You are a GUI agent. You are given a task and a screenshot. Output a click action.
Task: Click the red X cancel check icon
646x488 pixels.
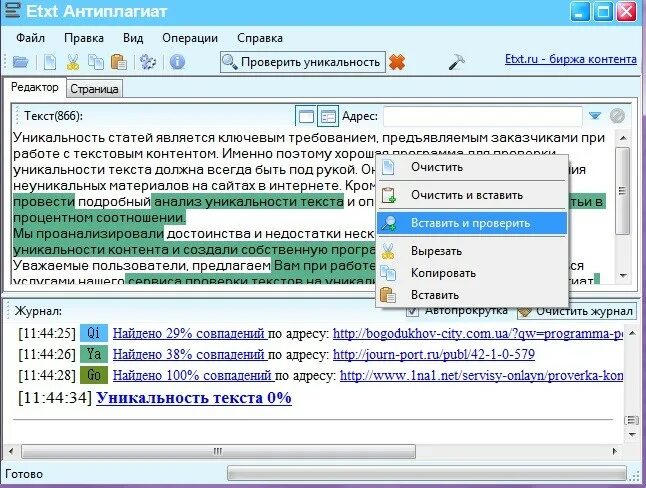[x=397, y=62]
